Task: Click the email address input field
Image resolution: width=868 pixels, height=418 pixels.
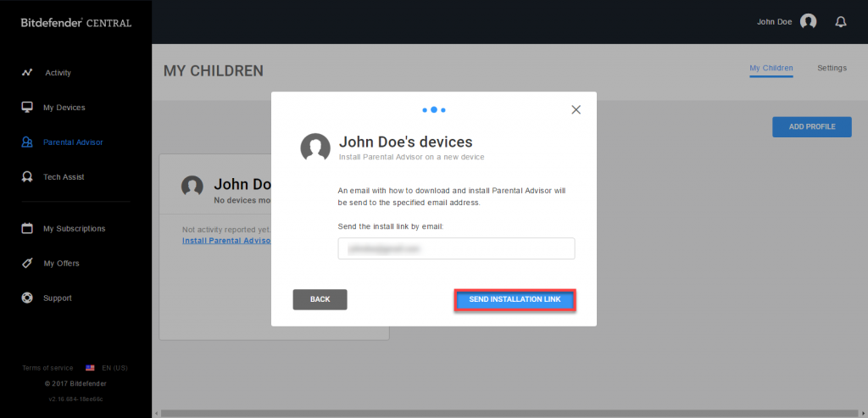Action: (x=456, y=248)
